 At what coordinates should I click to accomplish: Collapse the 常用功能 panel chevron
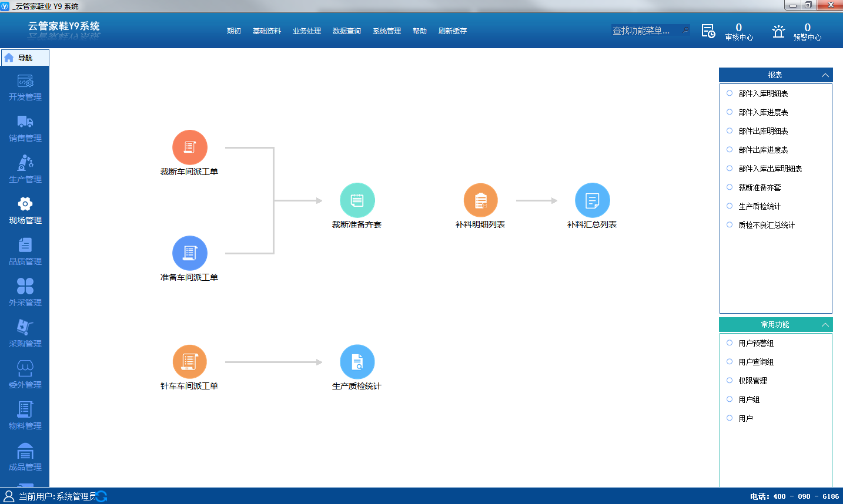(825, 325)
